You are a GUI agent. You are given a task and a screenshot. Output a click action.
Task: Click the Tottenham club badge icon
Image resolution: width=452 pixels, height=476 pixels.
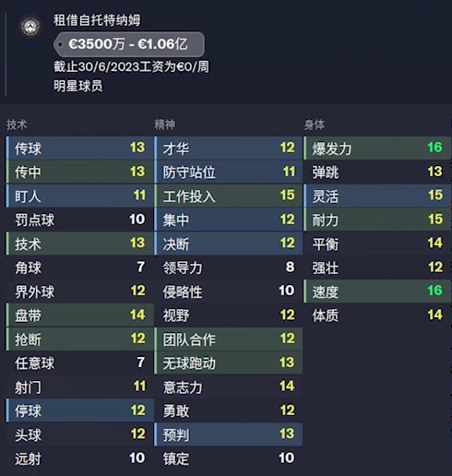click(30, 27)
